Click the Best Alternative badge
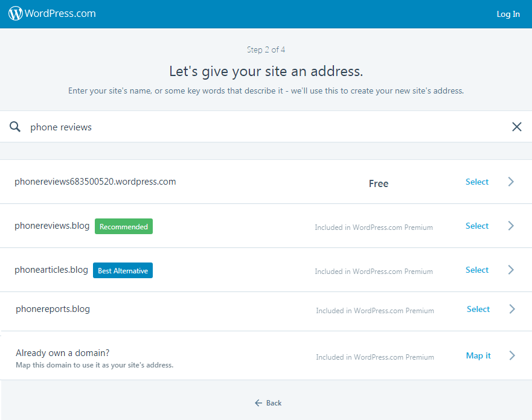This screenshot has height=420, width=532. 123,270
